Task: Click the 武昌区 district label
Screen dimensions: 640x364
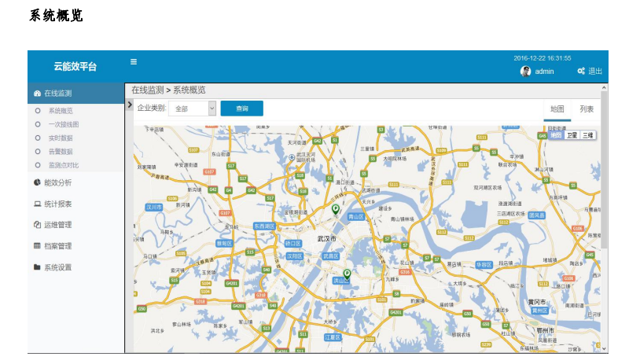Action: [330, 256]
